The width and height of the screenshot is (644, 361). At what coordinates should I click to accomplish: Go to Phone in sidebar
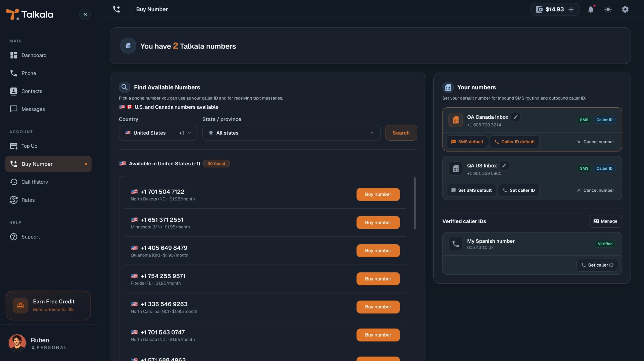pos(48,73)
